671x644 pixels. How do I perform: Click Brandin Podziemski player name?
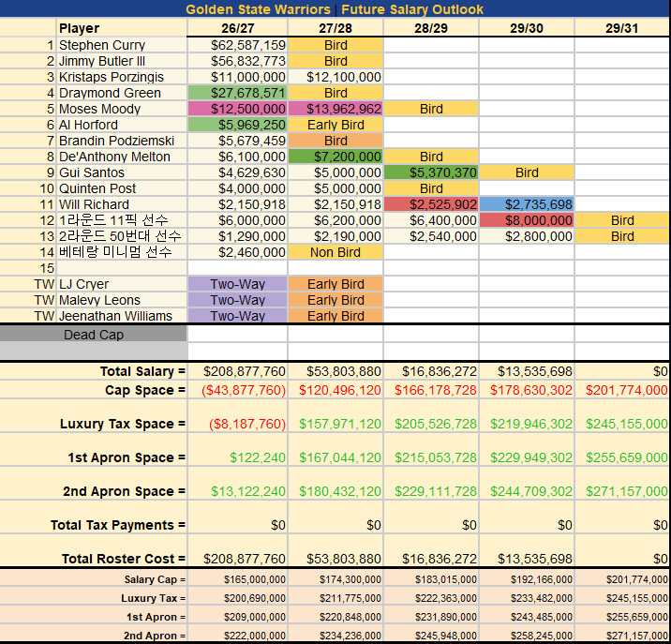122,141
